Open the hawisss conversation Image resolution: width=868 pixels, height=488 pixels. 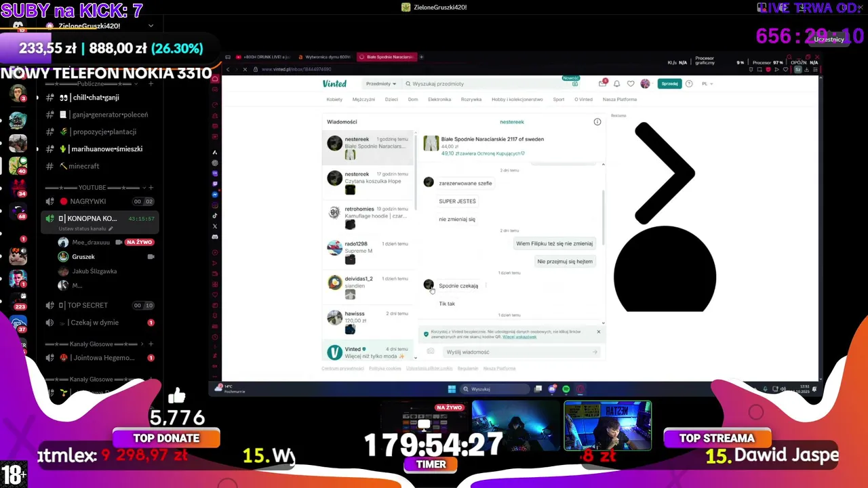point(368,322)
